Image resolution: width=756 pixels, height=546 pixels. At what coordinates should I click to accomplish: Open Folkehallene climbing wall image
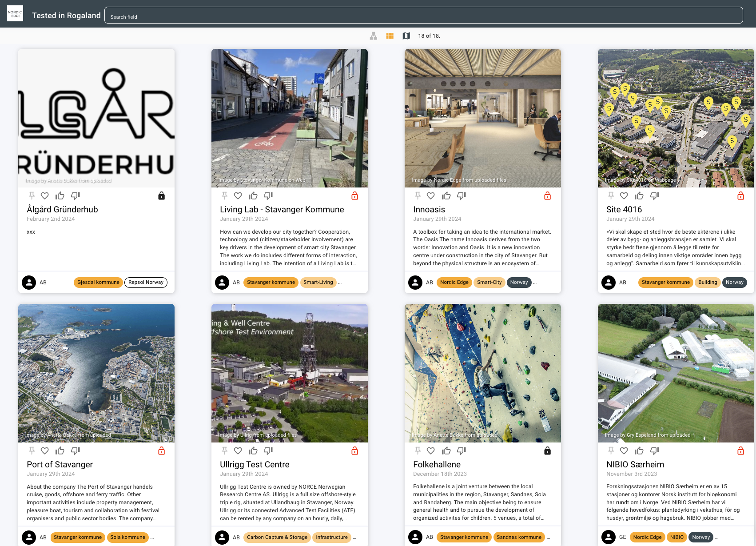(x=483, y=373)
